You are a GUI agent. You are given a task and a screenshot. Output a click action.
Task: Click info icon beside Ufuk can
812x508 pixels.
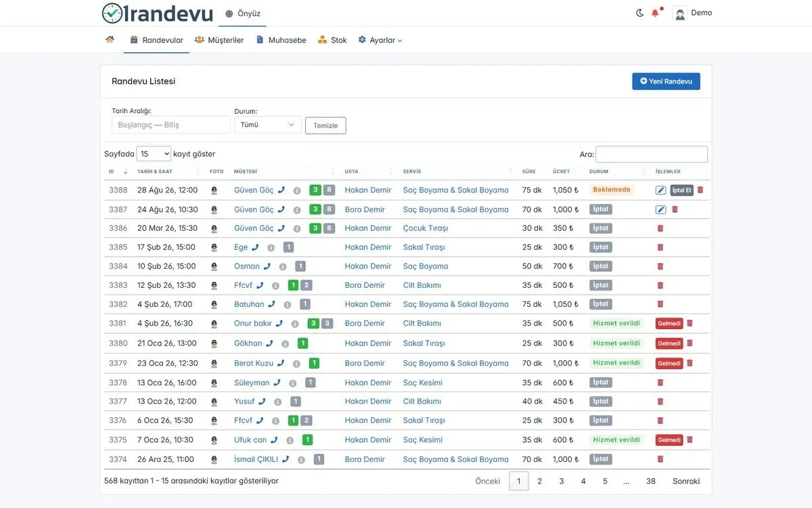pos(290,440)
